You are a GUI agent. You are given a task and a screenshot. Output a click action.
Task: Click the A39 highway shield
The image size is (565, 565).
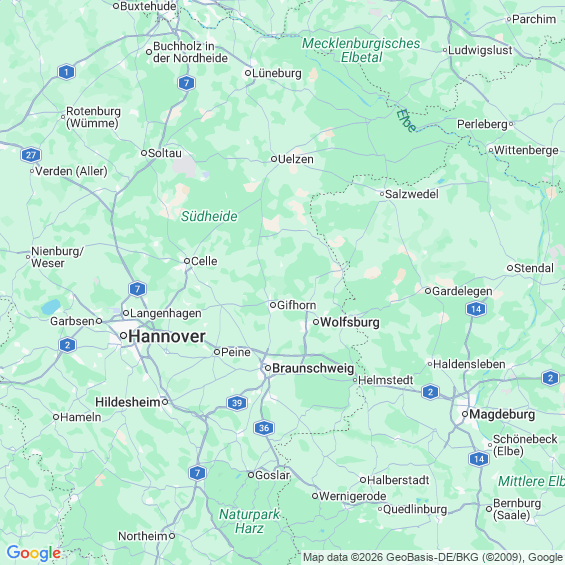pos(237,402)
